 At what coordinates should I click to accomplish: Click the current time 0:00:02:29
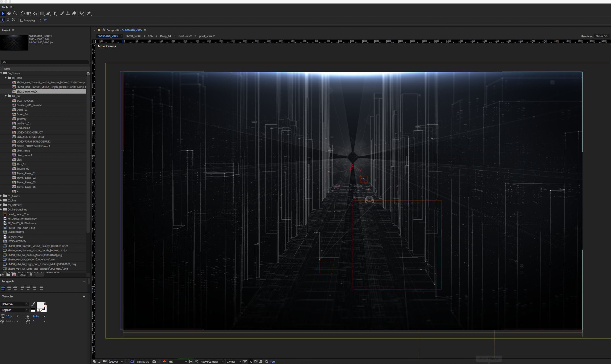tap(143, 362)
